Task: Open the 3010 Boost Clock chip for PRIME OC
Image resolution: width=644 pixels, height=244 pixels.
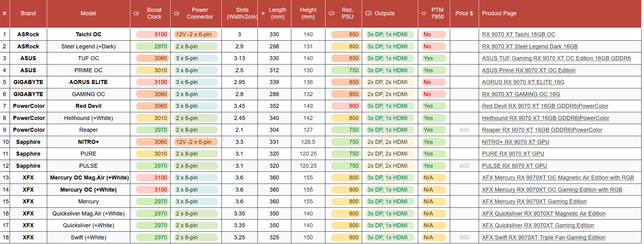Action: [152, 70]
